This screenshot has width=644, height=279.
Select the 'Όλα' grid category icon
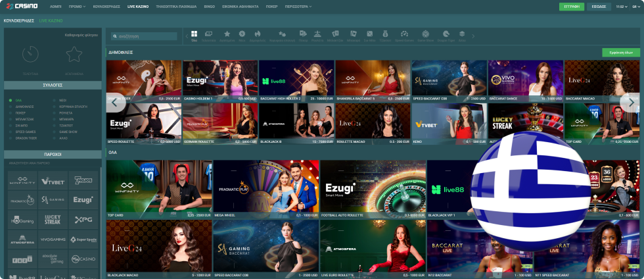point(194,35)
